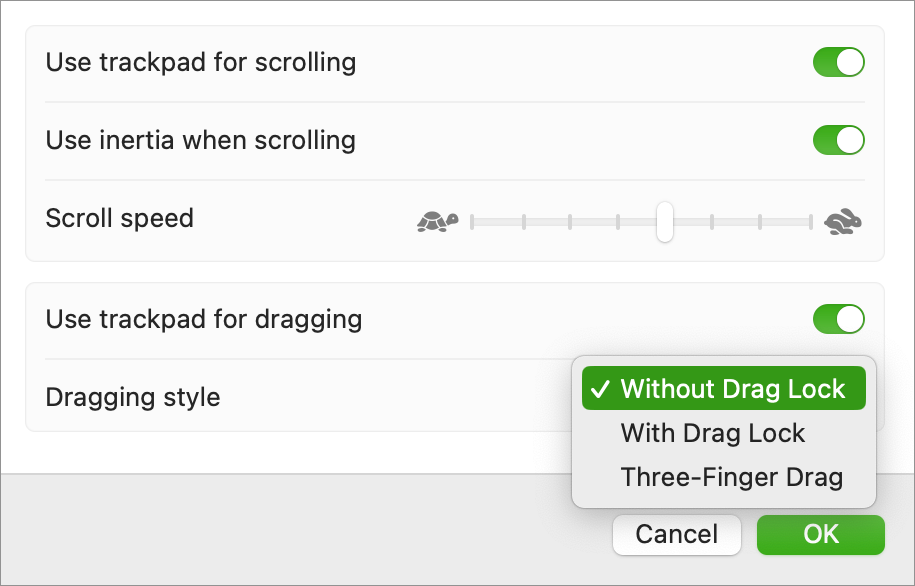The width and height of the screenshot is (915, 586).
Task: Click the Use trackpad for dragging label
Action: 204,320
